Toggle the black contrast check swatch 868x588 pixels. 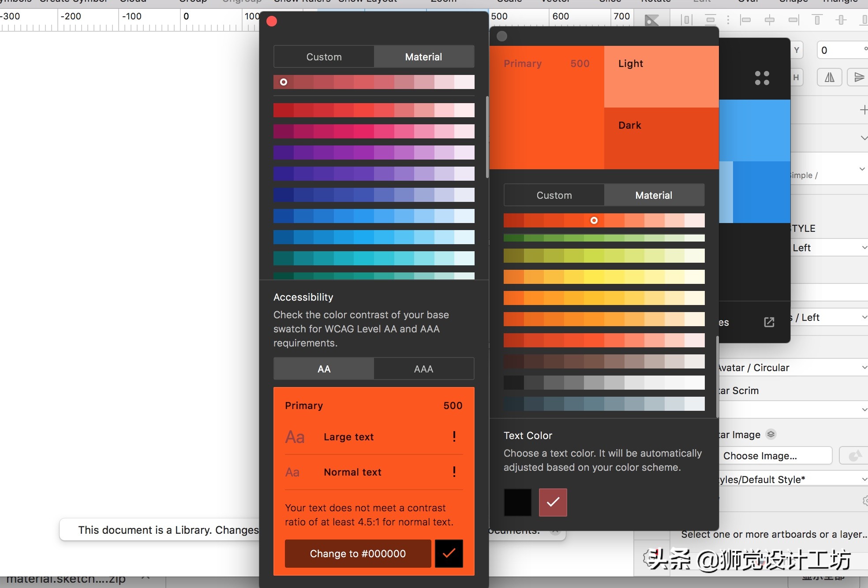click(x=449, y=554)
